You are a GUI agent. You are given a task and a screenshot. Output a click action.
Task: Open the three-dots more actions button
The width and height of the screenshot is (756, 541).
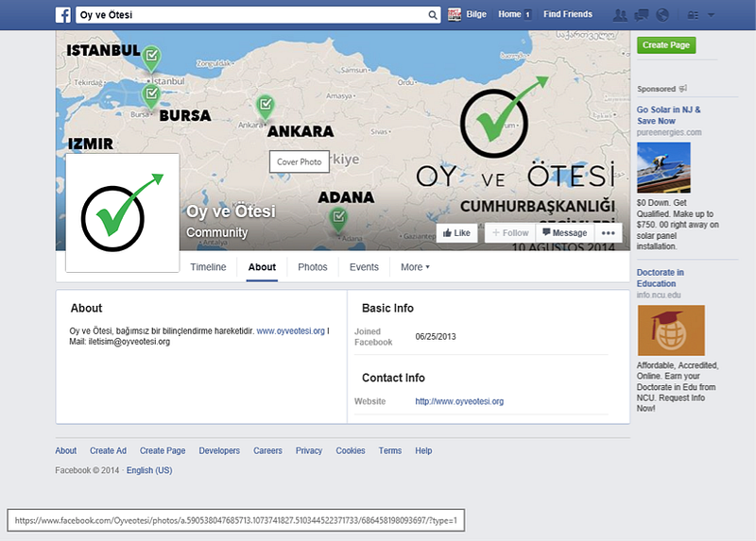click(608, 232)
